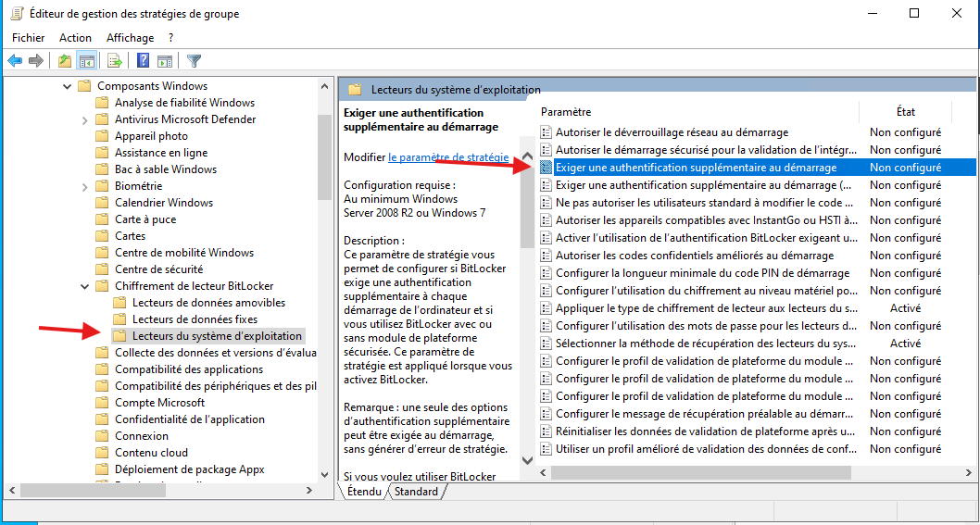
Task: Expand the Biométrie tree node
Action: point(84,187)
